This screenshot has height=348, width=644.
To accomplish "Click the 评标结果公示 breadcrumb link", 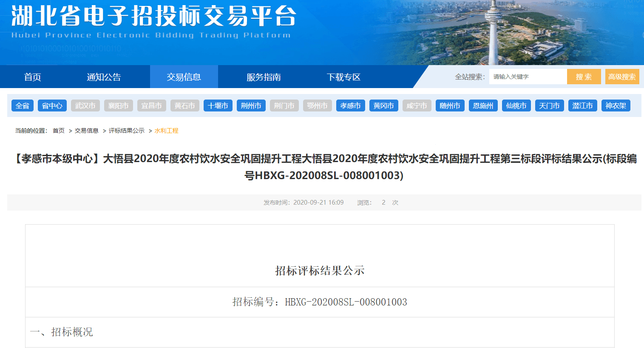I will (127, 131).
